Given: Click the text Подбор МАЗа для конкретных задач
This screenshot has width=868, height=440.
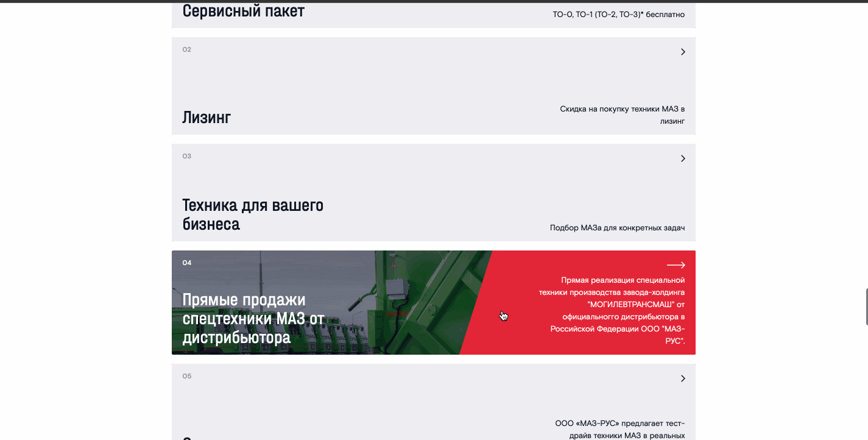Looking at the screenshot, I should 618,228.
